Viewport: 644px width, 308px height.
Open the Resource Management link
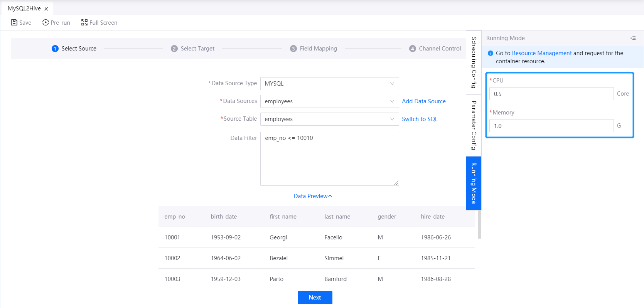[542, 53]
